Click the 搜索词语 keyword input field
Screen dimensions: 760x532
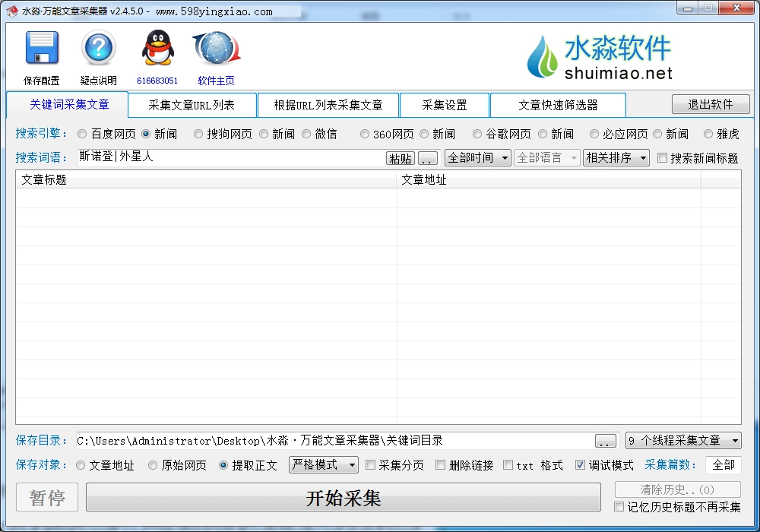coord(228,157)
